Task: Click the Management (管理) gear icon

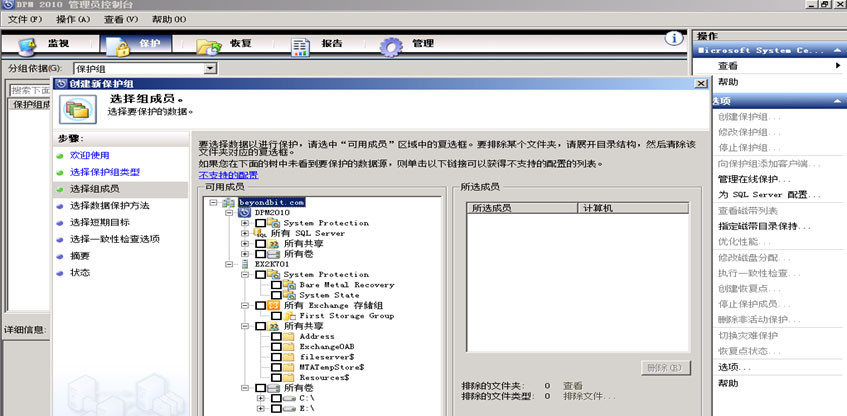Action: [391, 46]
